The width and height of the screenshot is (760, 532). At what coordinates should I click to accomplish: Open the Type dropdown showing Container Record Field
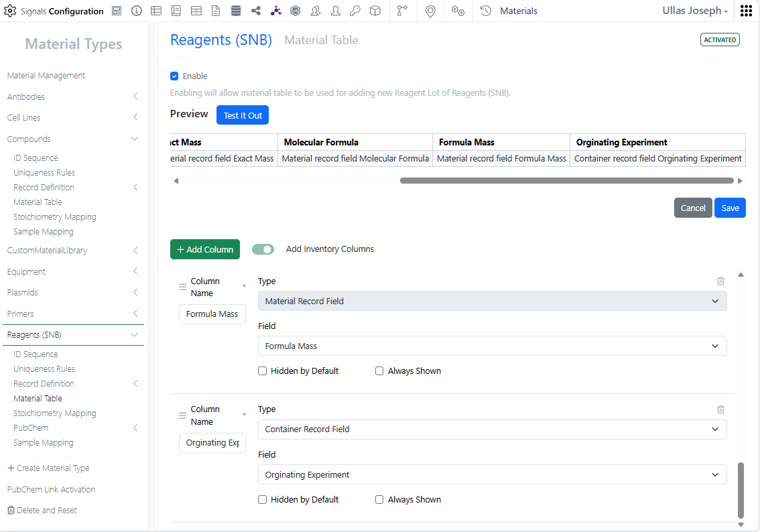click(x=492, y=429)
